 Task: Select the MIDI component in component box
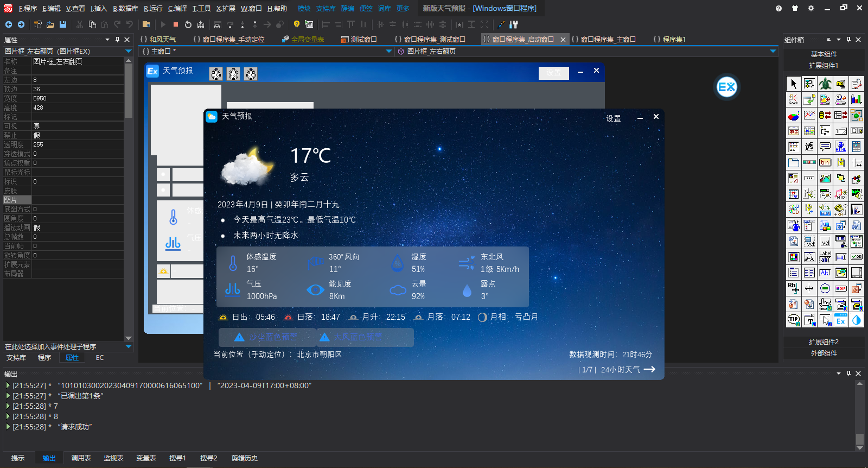click(x=841, y=194)
